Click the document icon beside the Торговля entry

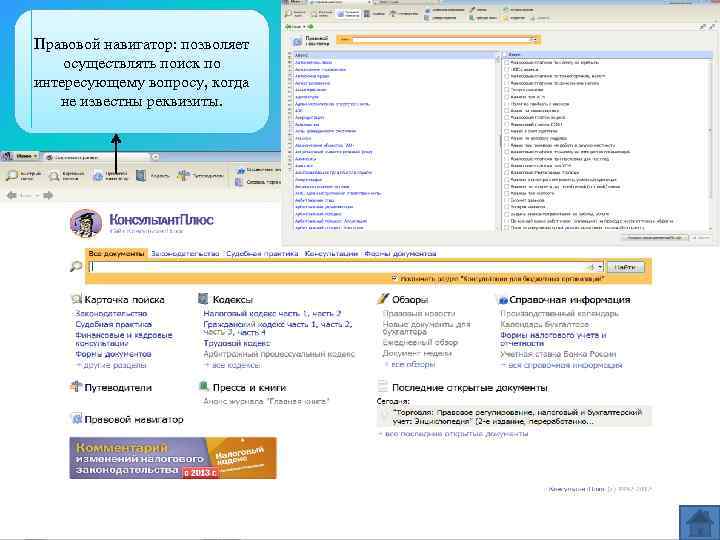click(384, 416)
